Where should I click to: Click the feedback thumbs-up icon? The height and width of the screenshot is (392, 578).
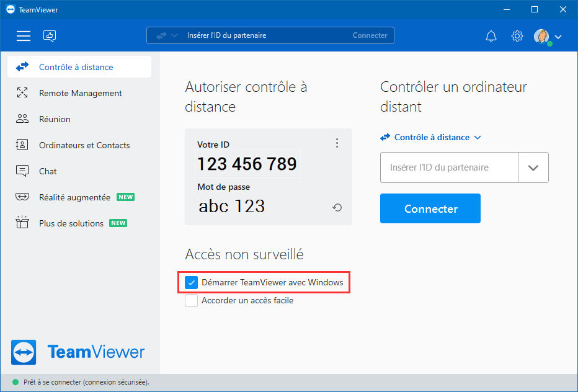click(50, 36)
